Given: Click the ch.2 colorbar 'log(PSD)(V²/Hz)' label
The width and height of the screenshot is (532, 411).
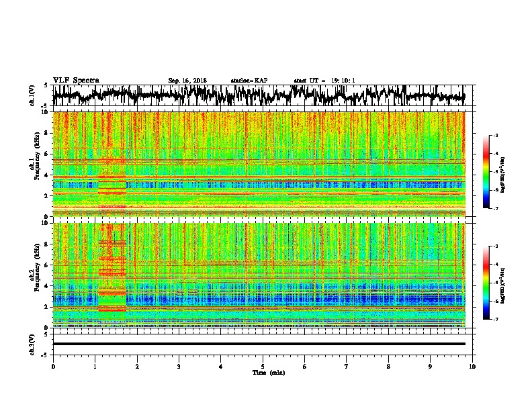Looking at the screenshot, I should coord(502,285).
